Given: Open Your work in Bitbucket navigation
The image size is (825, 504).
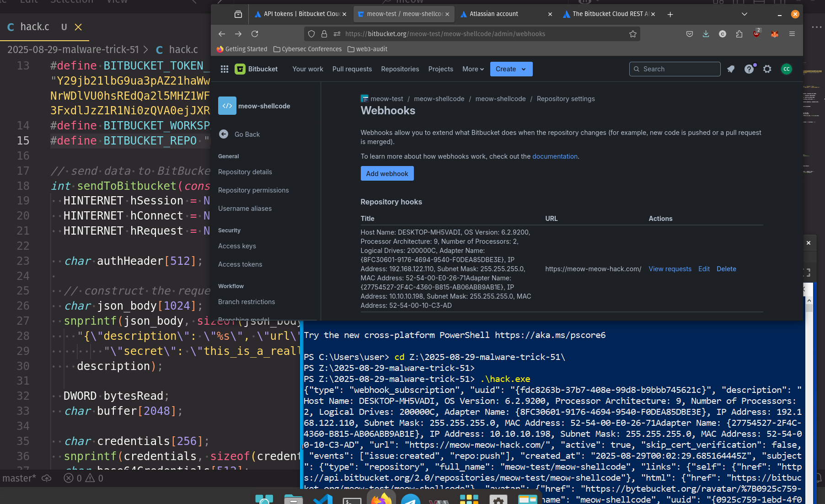Looking at the screenshot, I should [x=308, y=69].
